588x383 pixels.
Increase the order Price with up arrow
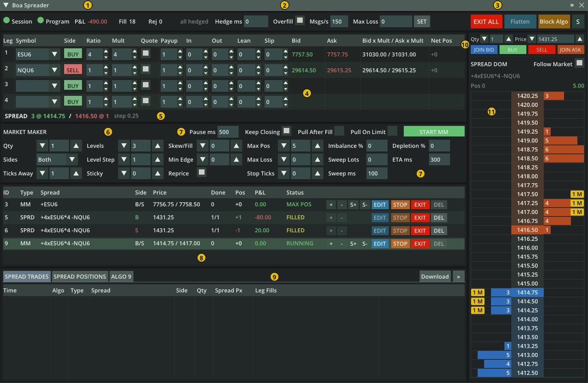580,39
